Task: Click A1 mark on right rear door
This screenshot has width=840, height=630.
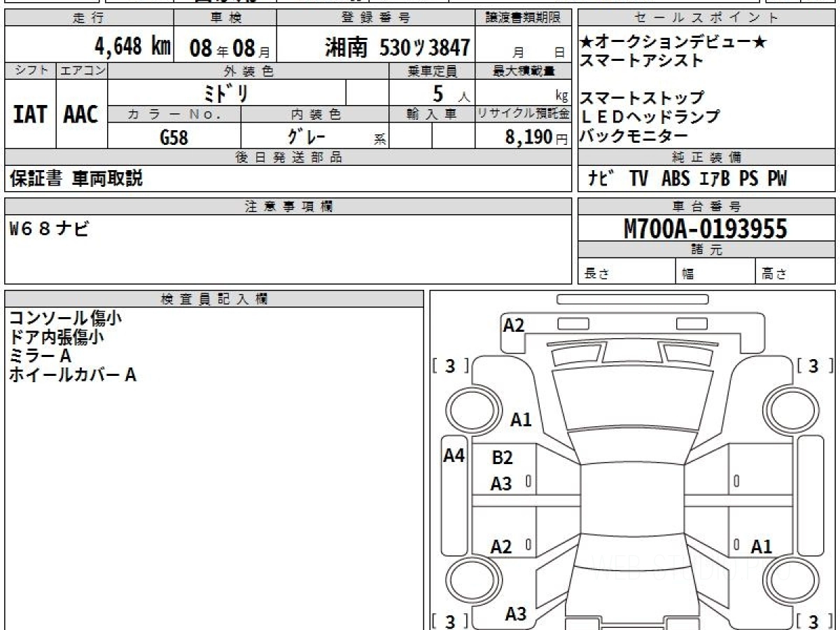Action: tap(762, 547)
